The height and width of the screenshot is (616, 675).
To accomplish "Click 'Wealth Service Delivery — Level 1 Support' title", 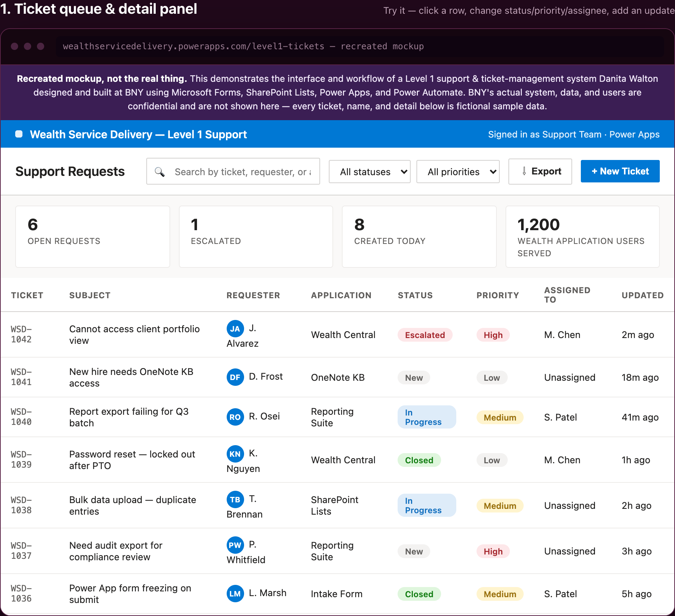I will pos(138,134).
